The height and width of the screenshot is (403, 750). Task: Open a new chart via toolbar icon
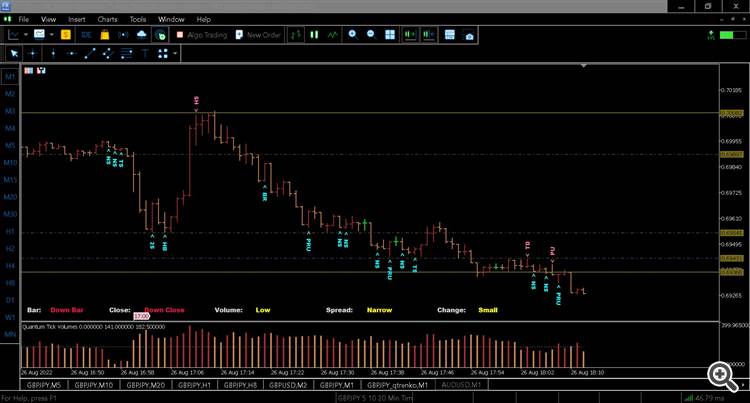[x=13, y=35]
